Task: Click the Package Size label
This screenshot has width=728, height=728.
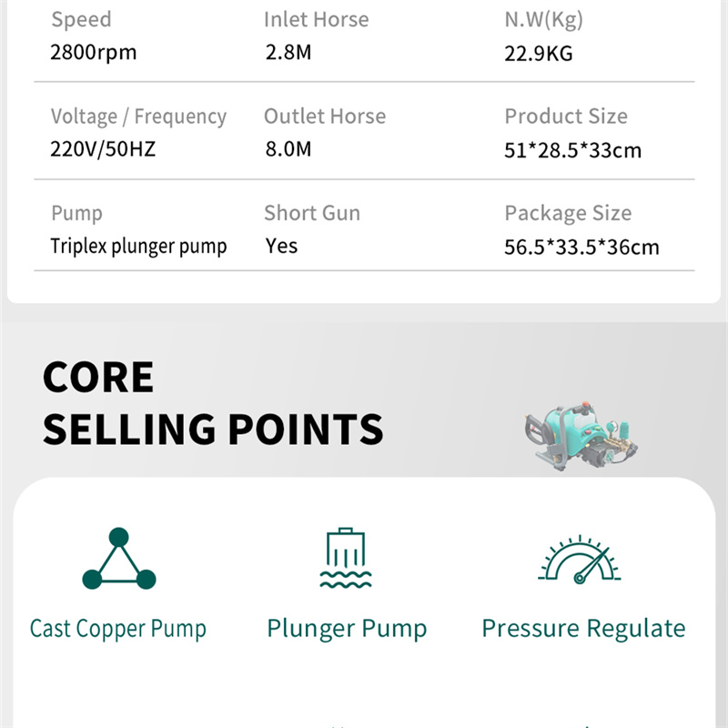Action: [568, 214]
